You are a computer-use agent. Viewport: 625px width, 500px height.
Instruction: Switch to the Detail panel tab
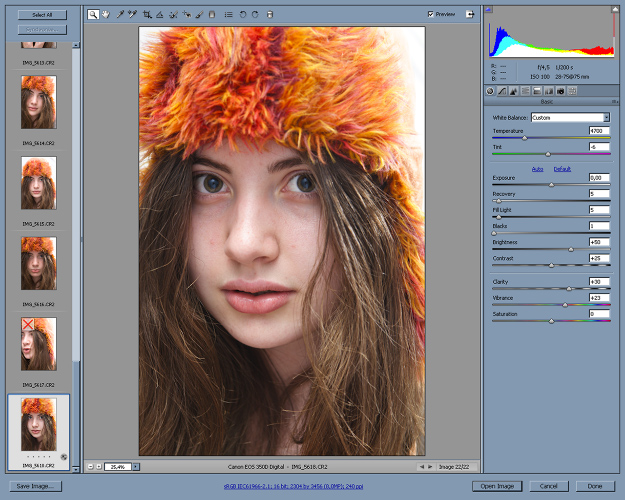513,90
